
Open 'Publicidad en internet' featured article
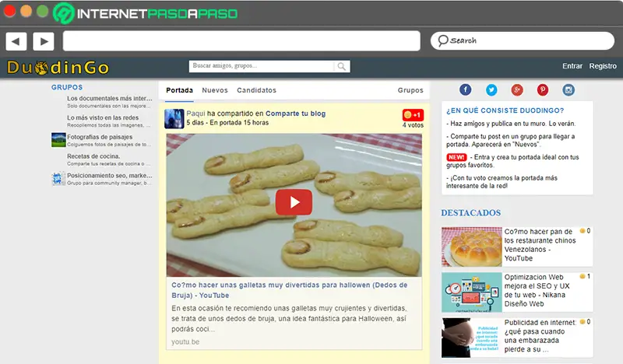pyautogui.click(x=540, y=336)
